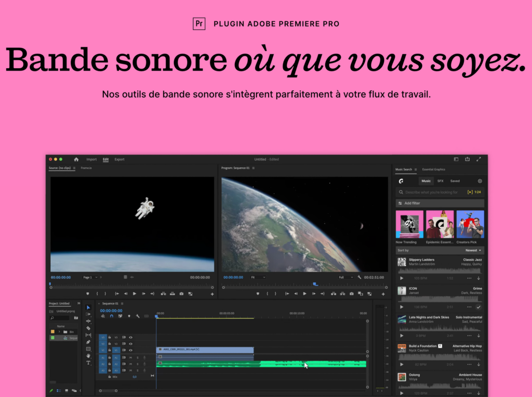
Task: Click the timeline zoom scroll handle
Action: [116, 391]
